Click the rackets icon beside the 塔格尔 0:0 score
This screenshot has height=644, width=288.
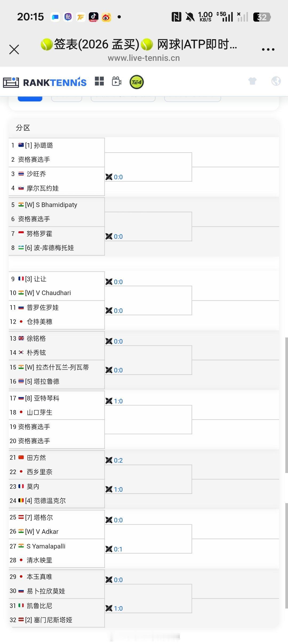[x=109, y=520]
